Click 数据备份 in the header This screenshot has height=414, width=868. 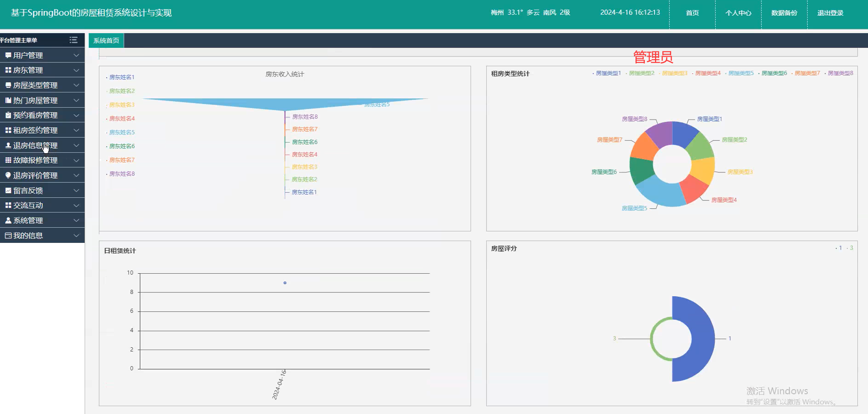click(x=784, y=13)
